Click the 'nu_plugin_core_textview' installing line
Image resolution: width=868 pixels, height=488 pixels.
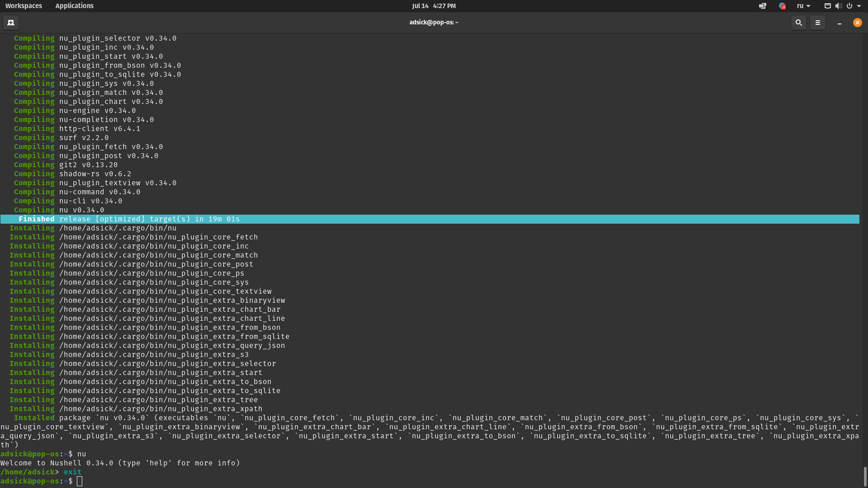click(140, 291)
